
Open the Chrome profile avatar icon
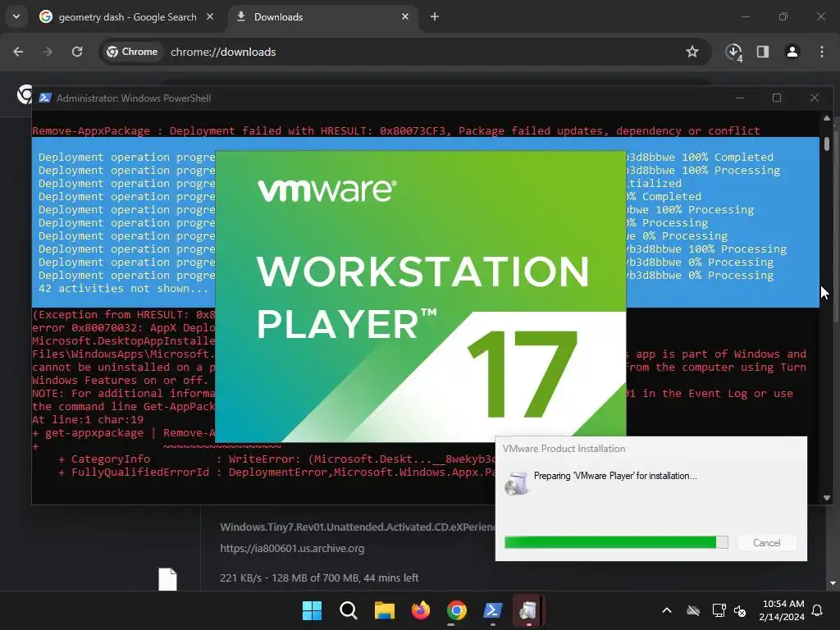(x=792, y=52)
